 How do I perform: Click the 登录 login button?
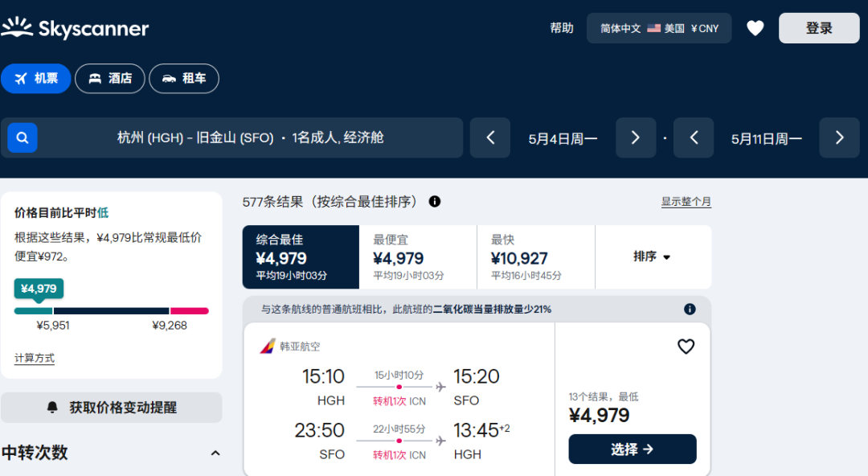(x=819, y=28)
